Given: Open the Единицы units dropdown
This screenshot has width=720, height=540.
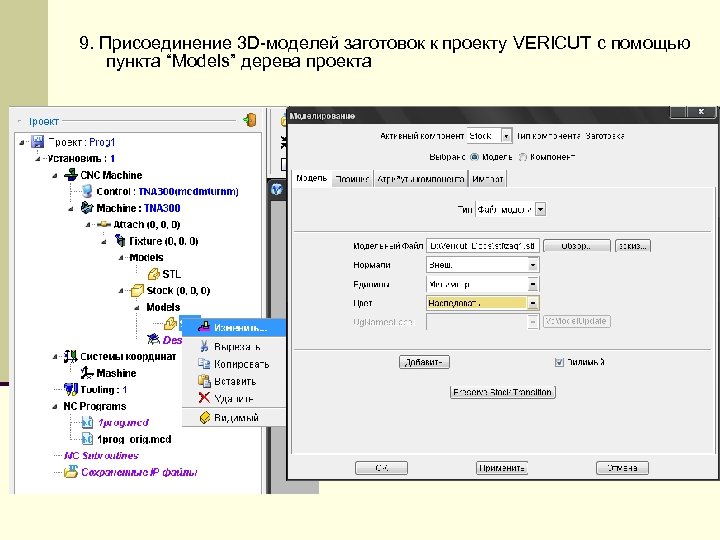Looking at the screenshot, I should (x=533, y=284).
